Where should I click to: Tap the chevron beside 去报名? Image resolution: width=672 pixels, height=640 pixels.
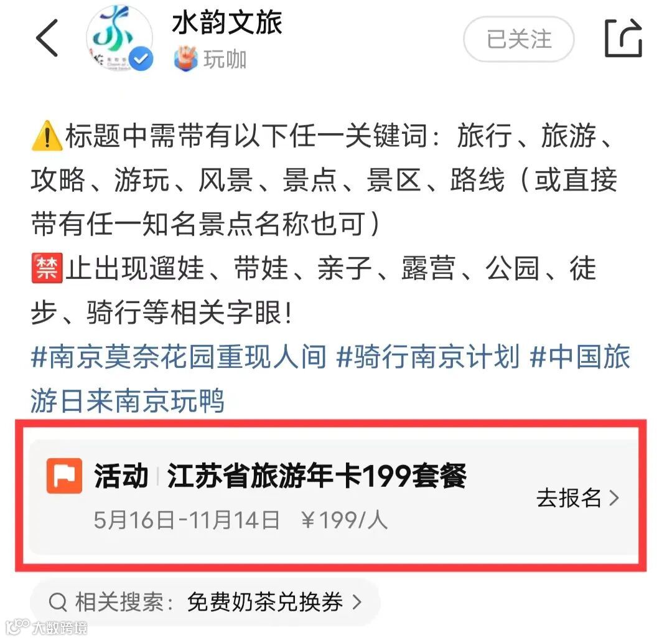[x=614, y=498]
